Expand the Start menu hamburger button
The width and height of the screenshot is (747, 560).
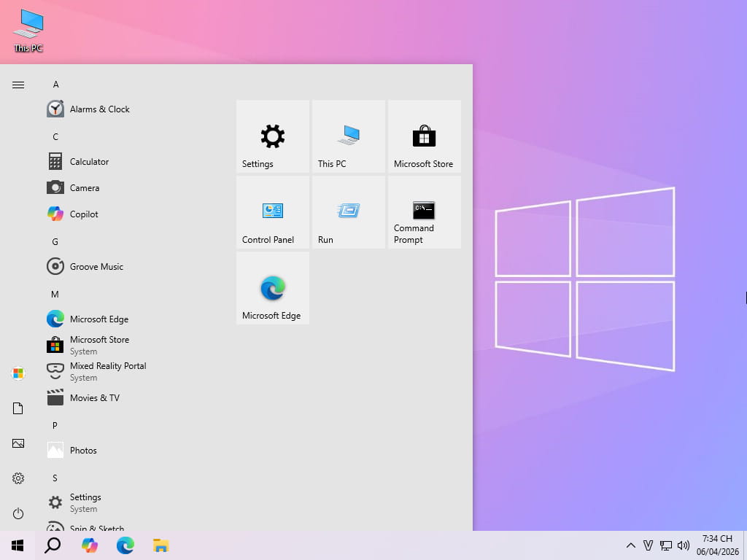(x=18, y=85)
